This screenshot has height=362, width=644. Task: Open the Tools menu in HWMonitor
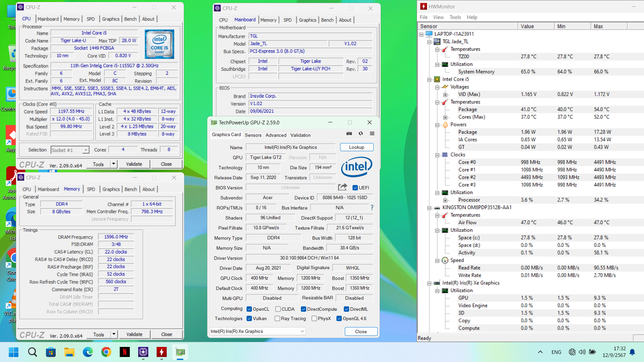(455, 17)
